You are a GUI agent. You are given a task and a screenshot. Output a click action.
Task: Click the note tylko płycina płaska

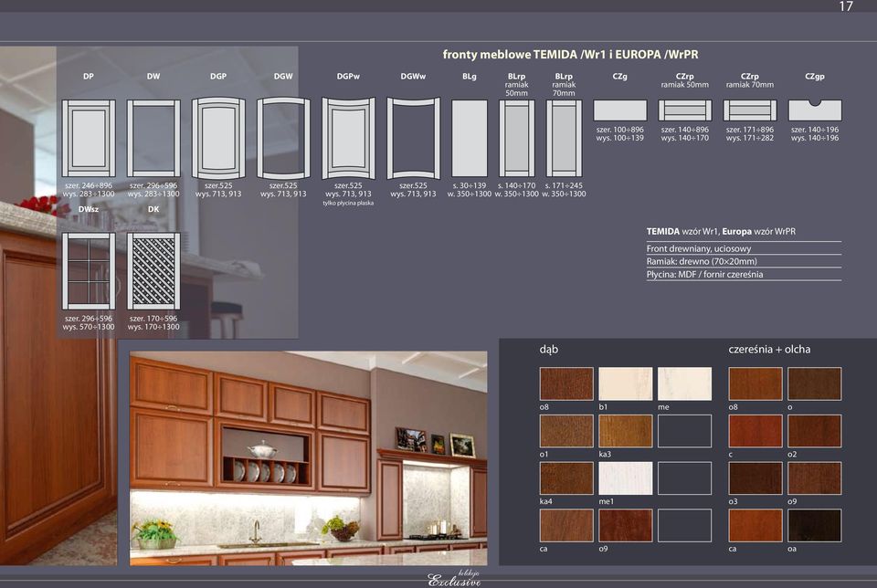tap(348, 203)
